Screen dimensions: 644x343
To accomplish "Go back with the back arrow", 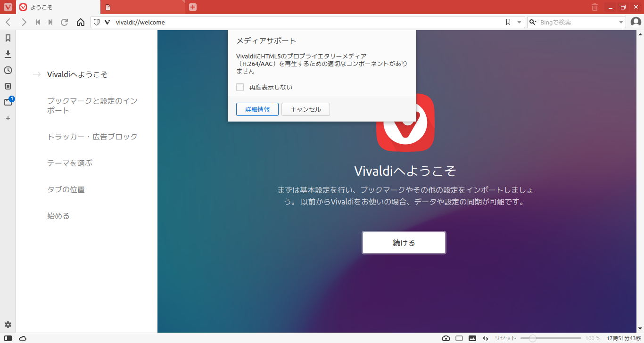I will pyautogui.click(x=8, y=22).
